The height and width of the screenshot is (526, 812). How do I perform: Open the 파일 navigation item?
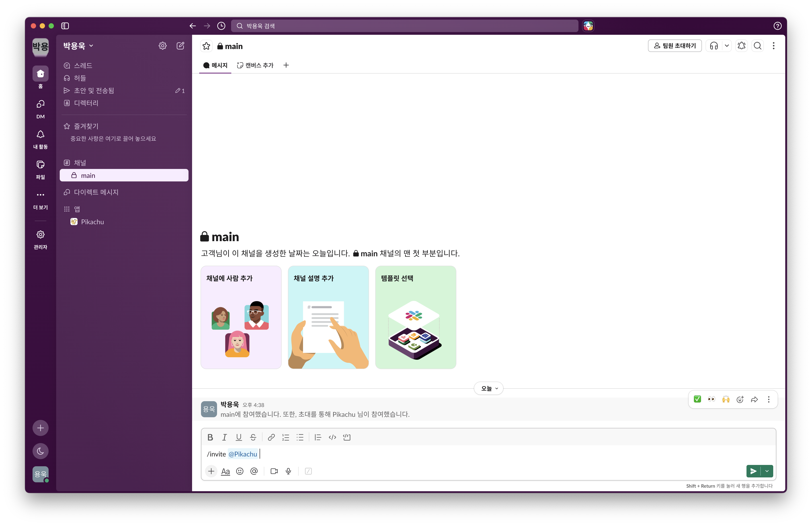(41, 169)
